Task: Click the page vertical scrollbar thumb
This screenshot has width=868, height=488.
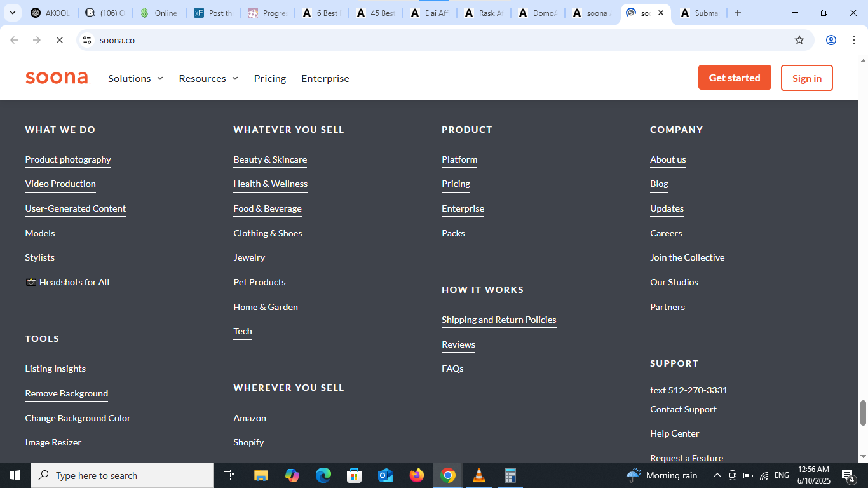Action: (863, 413)
